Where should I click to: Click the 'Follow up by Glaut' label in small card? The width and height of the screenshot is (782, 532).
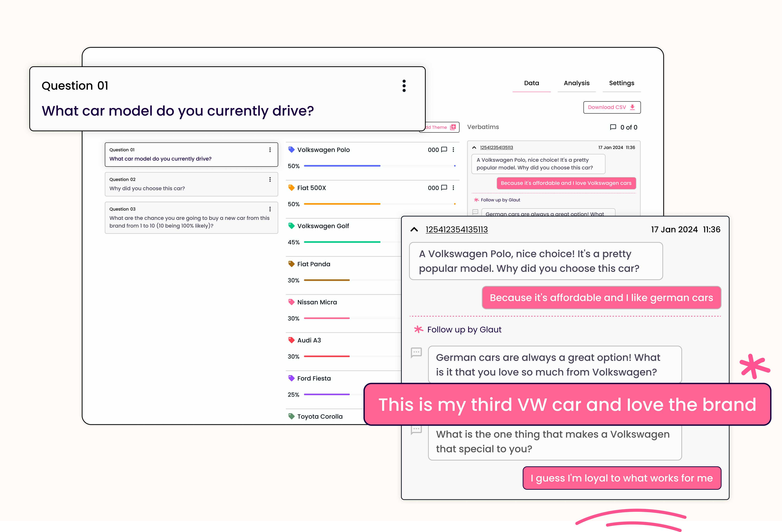(x=500, y=200)
